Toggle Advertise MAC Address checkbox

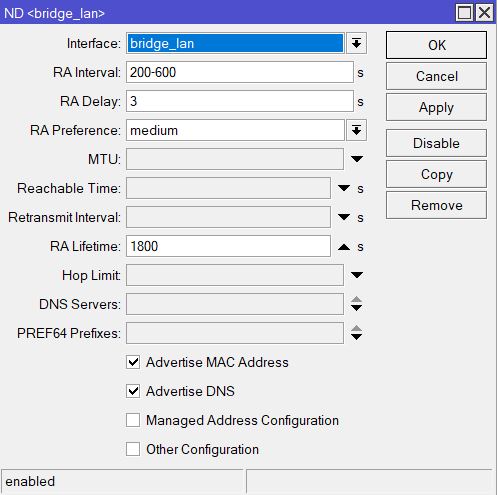click(x=133, y=362)
